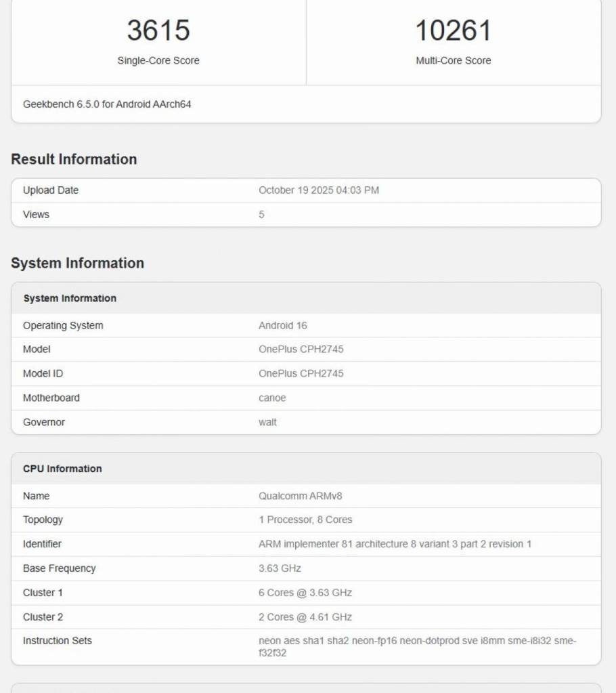The width and height of the screenshot is (616, 693).
Task: Click the upload date October 19 2025 value
Action: (x=319, y=190)
